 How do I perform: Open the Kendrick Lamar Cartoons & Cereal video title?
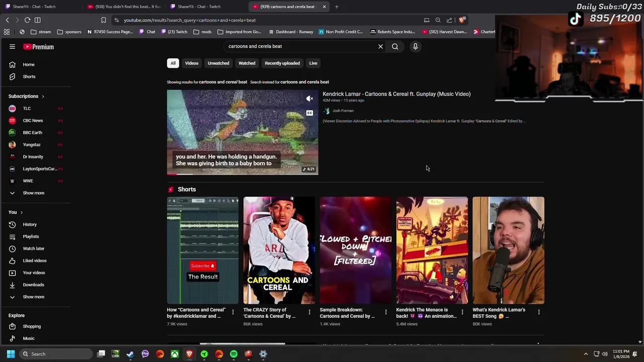tap(396, 94)
